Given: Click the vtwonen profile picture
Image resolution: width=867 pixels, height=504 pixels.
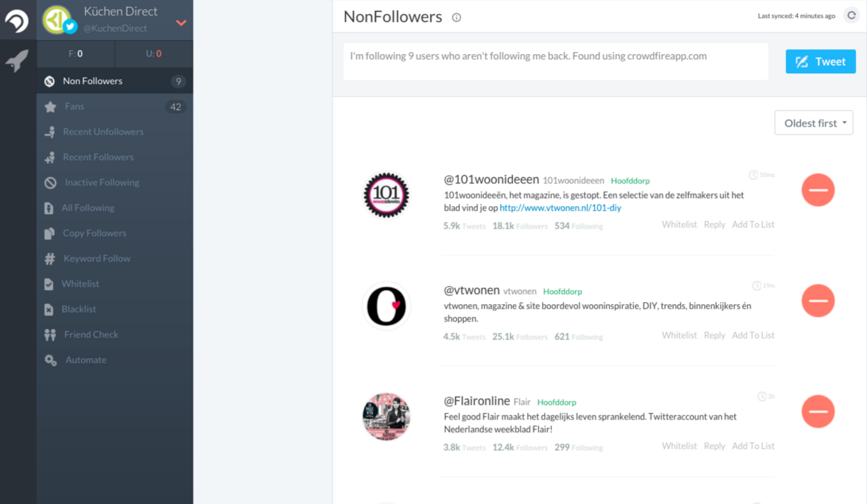Looking at the screenshot, I should [386, 306].
